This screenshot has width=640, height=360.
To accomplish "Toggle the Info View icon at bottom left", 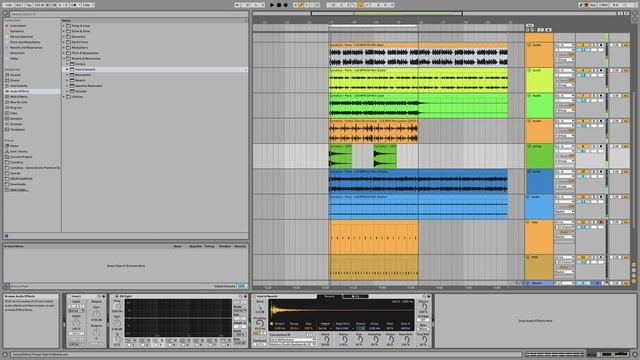I will 5,355.
